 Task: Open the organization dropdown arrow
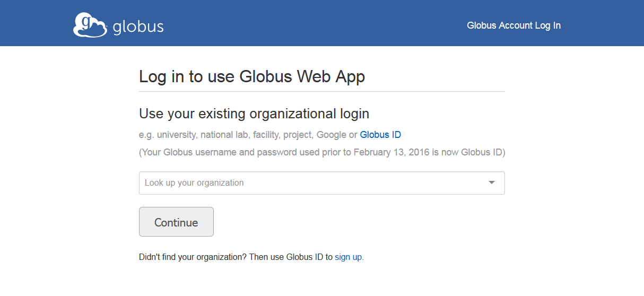tap(492, 182)
